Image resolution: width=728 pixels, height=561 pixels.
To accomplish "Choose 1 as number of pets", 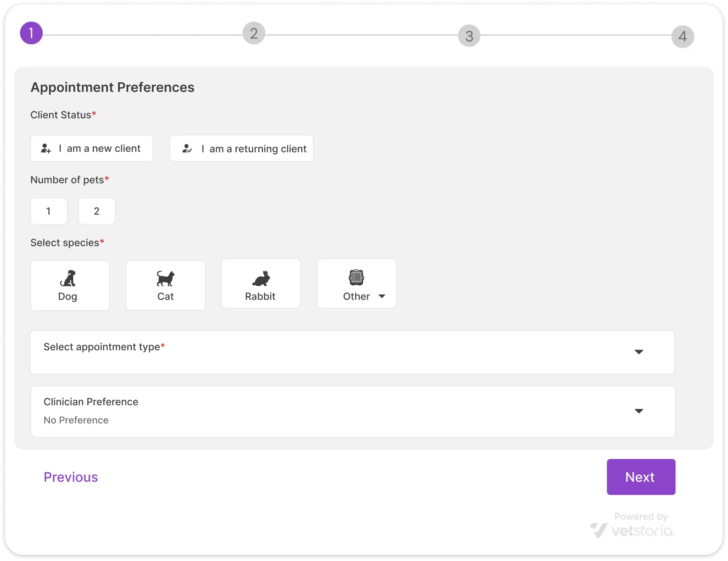I will coord(48,211).
